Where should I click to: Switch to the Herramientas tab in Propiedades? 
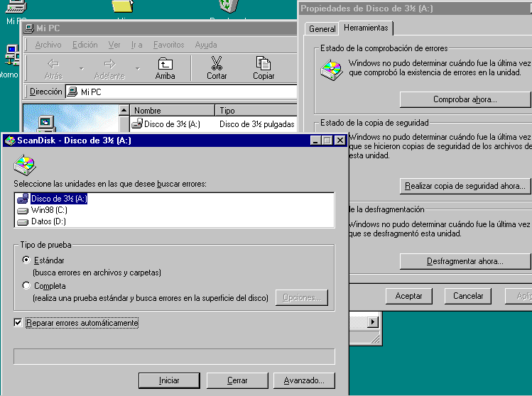pyautogui.click(x=366, y=28)
